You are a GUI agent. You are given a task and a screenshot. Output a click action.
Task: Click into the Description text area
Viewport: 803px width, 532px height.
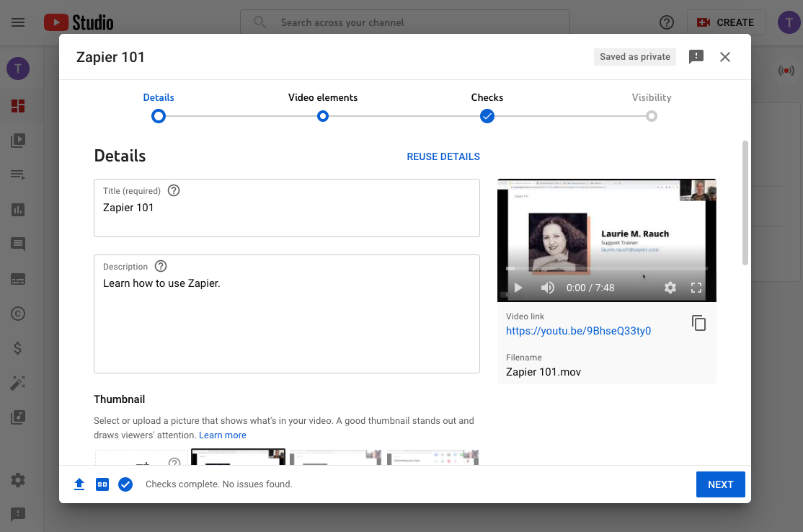coord(287,314)
